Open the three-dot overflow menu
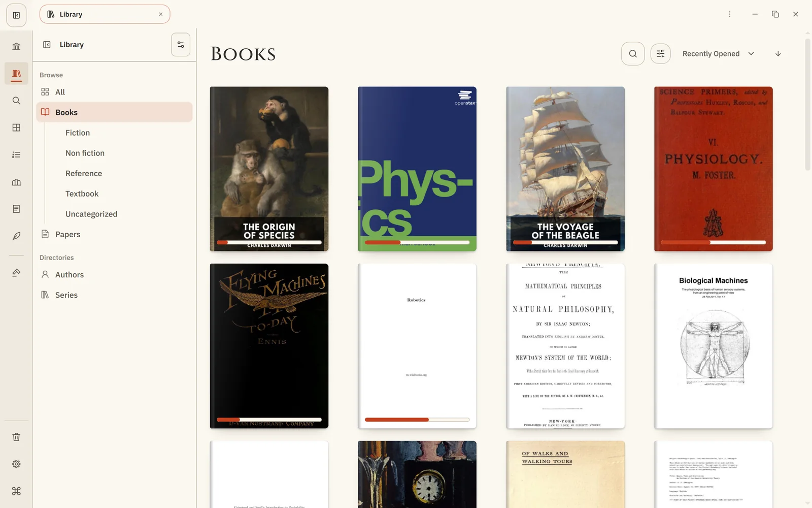 pyautogui.click(x=730, y=14)
